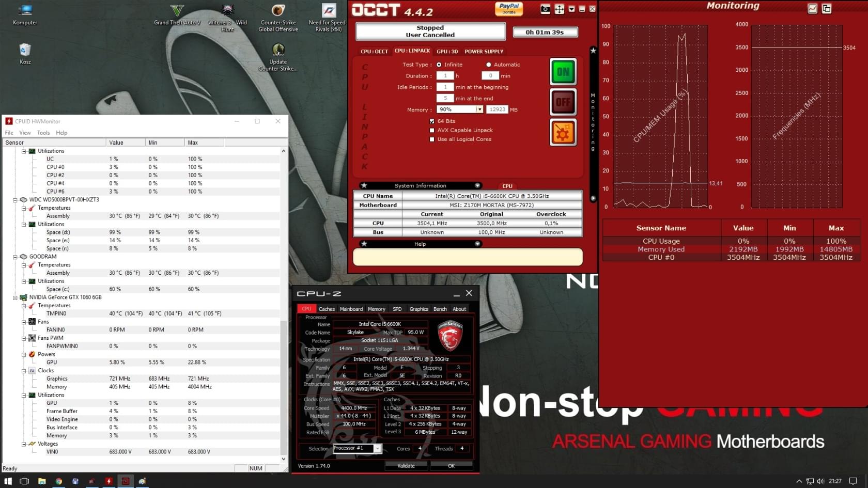Uncheck the 64 Bits checkbox

[432, 121]
